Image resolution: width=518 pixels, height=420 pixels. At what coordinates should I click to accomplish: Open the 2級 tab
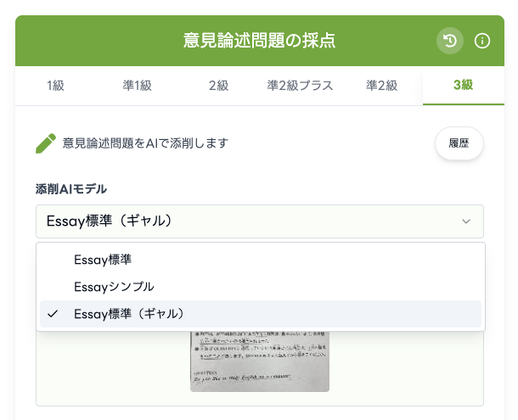tap(218, 85)
